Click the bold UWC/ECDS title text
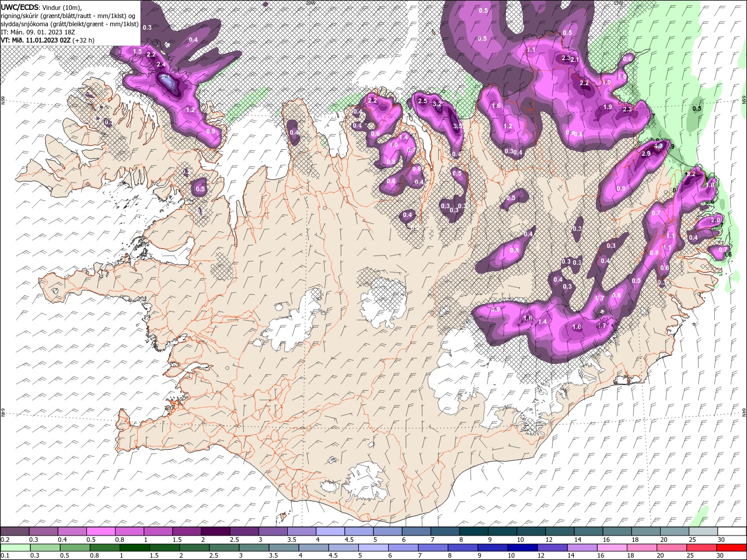Screen dimensions: 747x560 click(x=20, y=7)
